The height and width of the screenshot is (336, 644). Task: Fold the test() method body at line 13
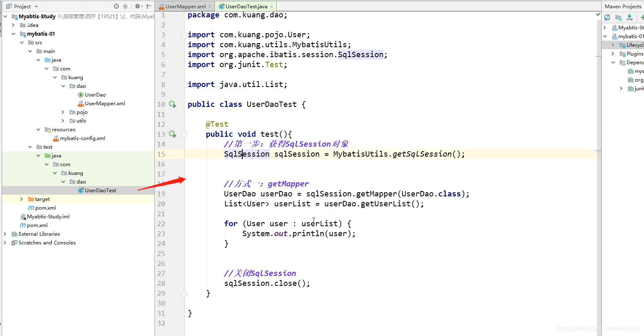click(185, 134)
